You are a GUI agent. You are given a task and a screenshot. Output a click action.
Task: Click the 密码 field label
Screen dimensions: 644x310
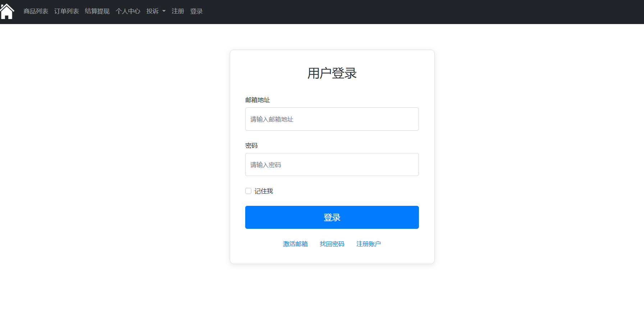251,146
